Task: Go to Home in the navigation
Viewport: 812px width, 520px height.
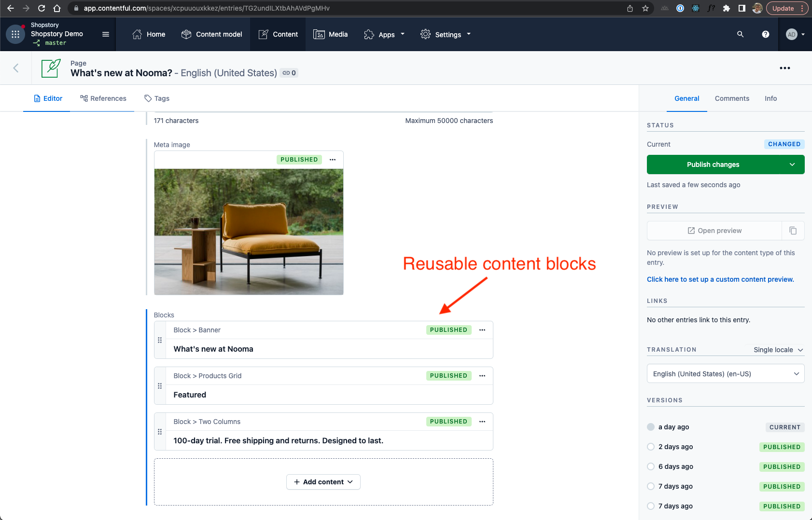Action: click(x=149, y=34)
